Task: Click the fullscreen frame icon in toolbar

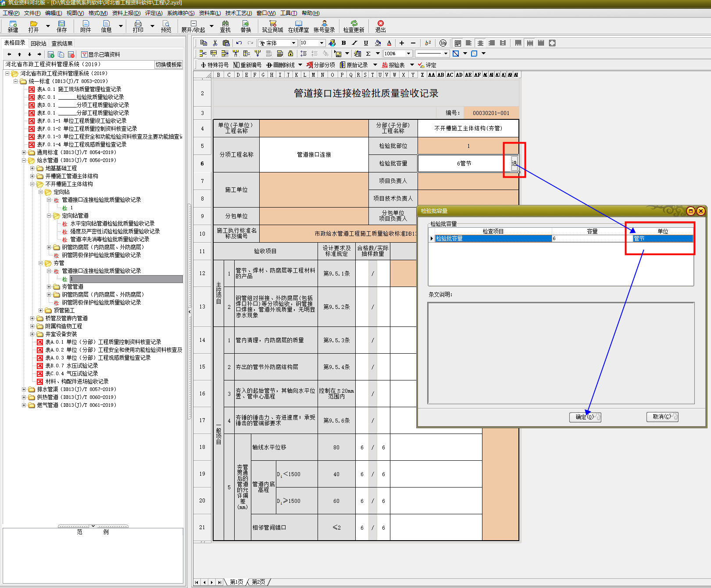Action: [552, 43]
